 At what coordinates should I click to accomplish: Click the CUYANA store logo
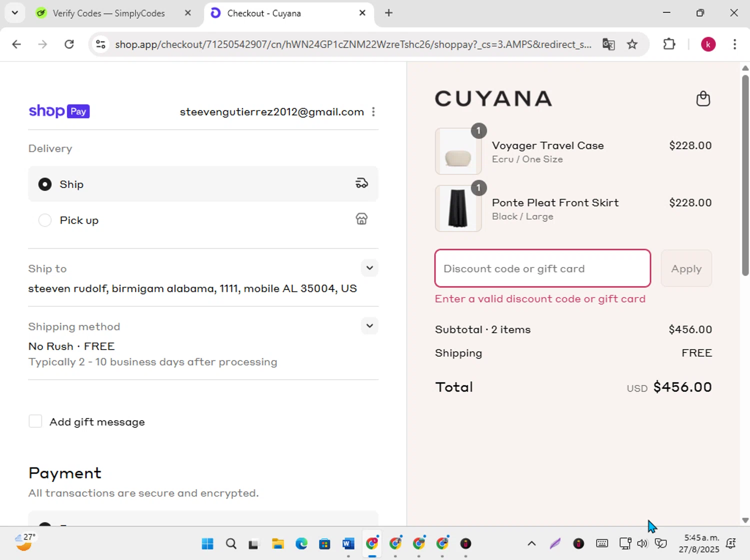tap(493, 98)
